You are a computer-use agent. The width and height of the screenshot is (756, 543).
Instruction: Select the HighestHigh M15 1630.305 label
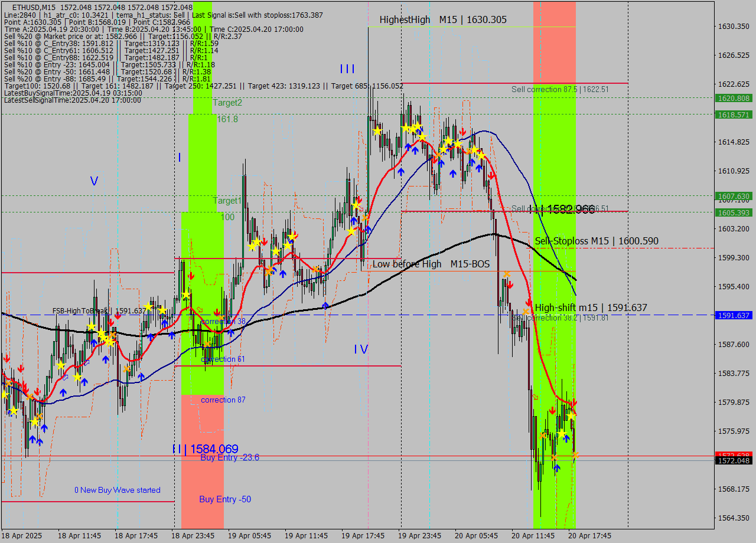click(x=443, y=19)
